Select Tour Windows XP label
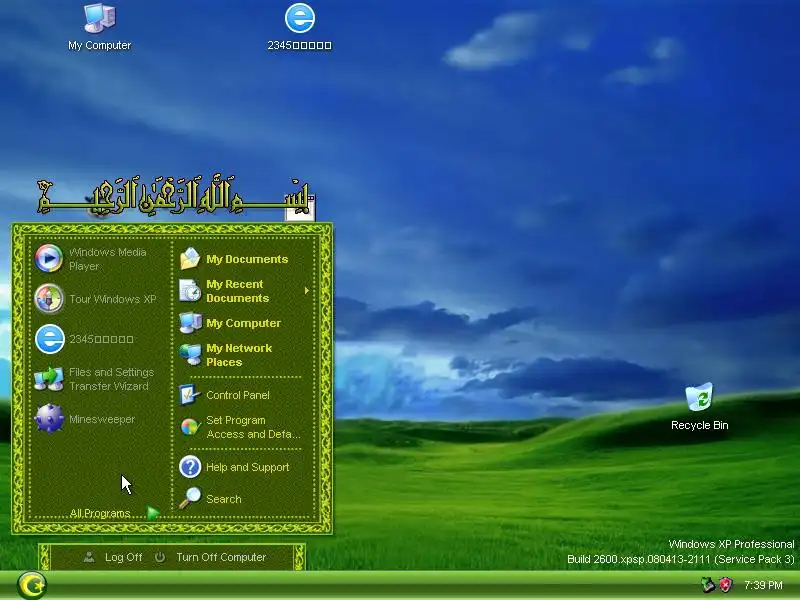The image size is (800, 600). pos(113,299)
